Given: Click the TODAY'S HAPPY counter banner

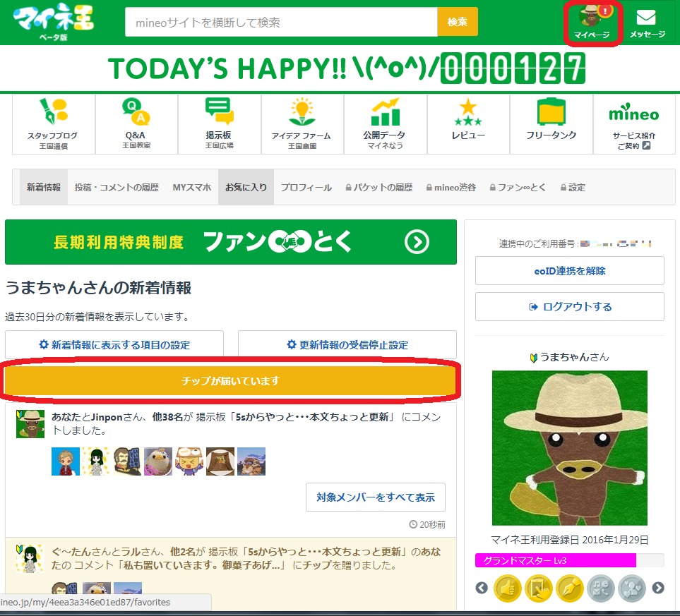Looking at the screenshot, I should [346, 68].
